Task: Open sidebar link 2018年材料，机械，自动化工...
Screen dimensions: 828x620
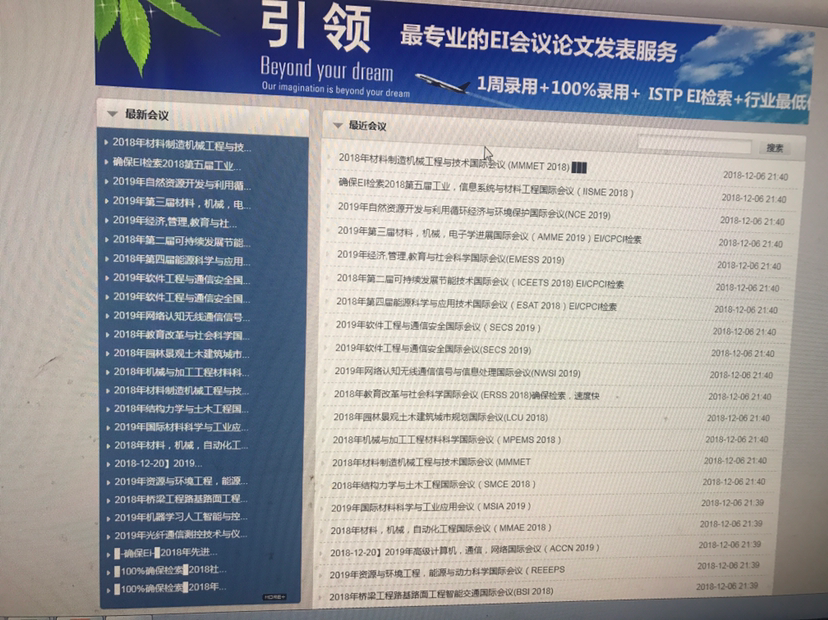Action: 181,445
